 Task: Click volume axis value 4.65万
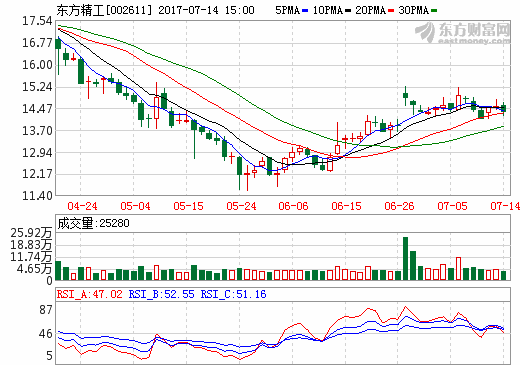35,269
